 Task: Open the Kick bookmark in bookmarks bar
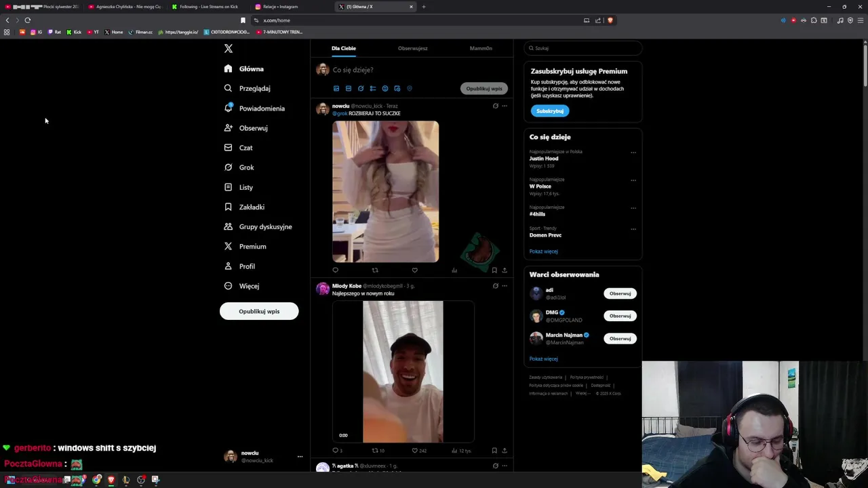pos(74,32)
